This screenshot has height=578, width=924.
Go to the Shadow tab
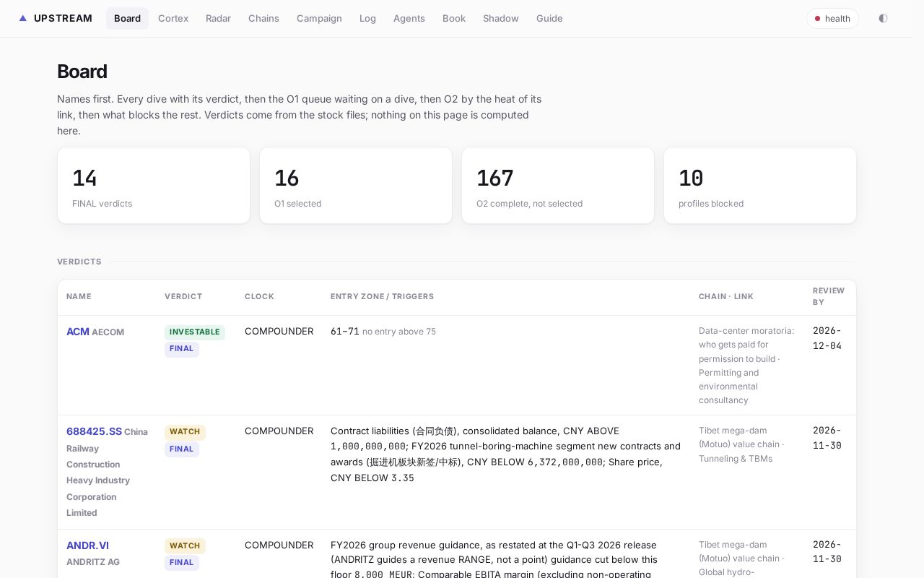pyautogui.click(x=501, y=18)
